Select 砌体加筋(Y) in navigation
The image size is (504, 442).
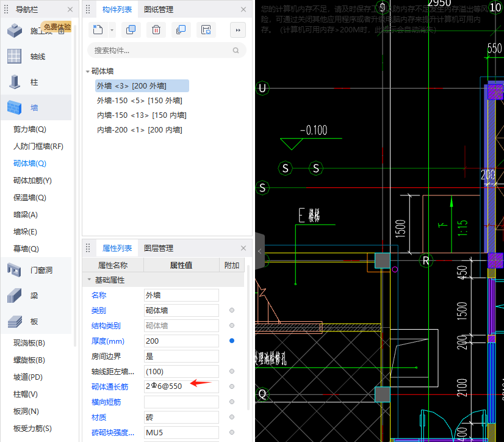click(32, 181)
